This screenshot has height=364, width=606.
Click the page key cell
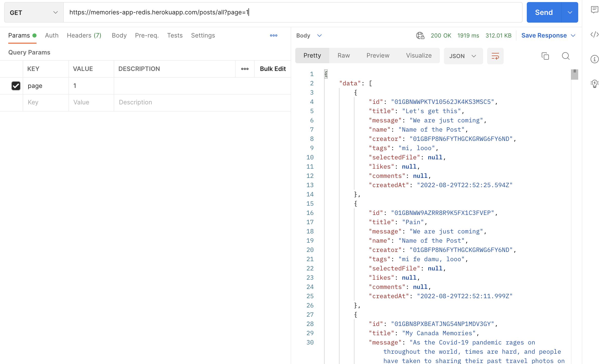[46, 86]
